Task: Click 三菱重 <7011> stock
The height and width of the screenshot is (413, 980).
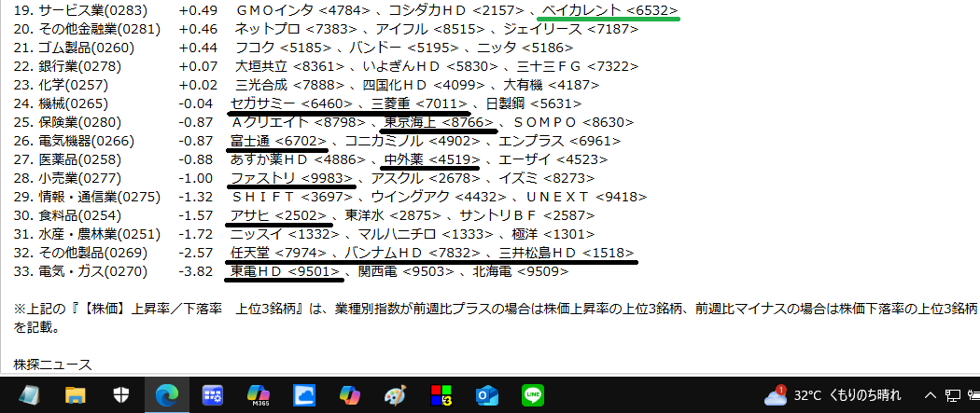Action: (x=420, y=103)
